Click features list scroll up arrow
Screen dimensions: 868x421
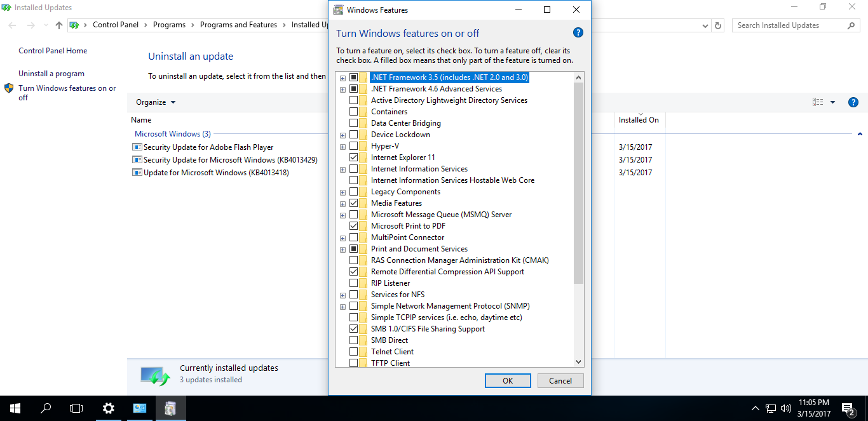(x=578, y=77)
